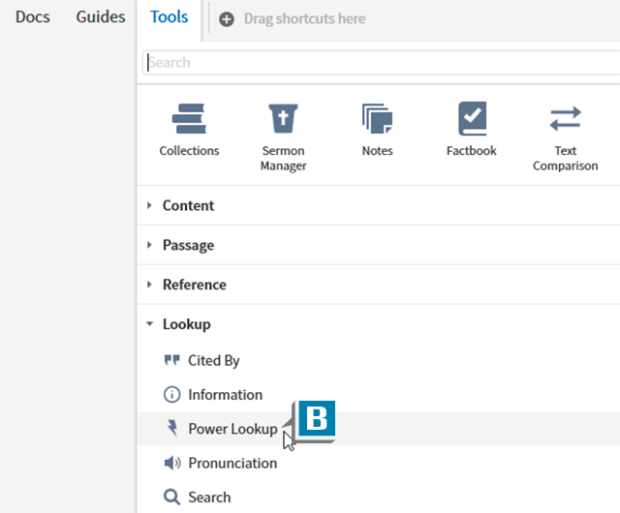
Task: Expand the Content section
Action: pyautogui.click(x=188, y=205)
